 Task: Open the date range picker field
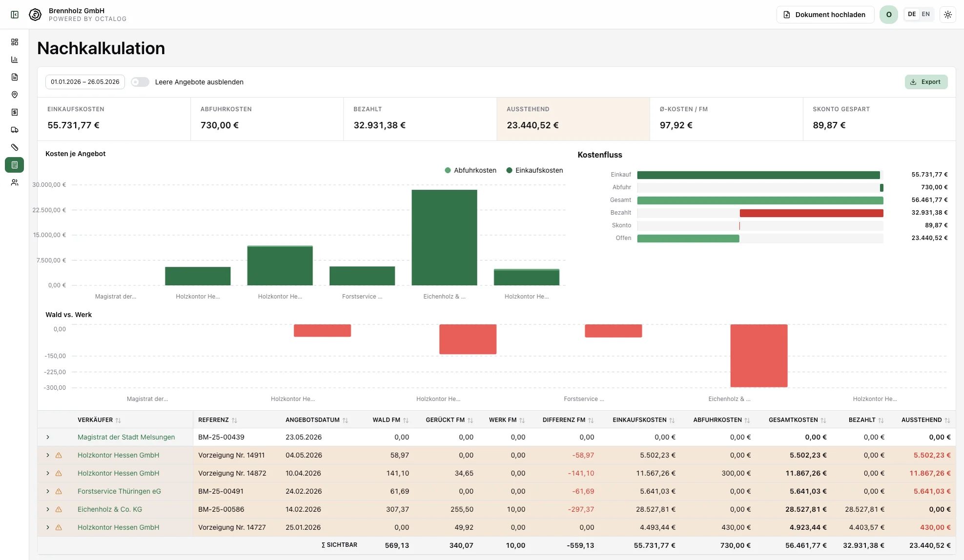[x=85, y=82]
